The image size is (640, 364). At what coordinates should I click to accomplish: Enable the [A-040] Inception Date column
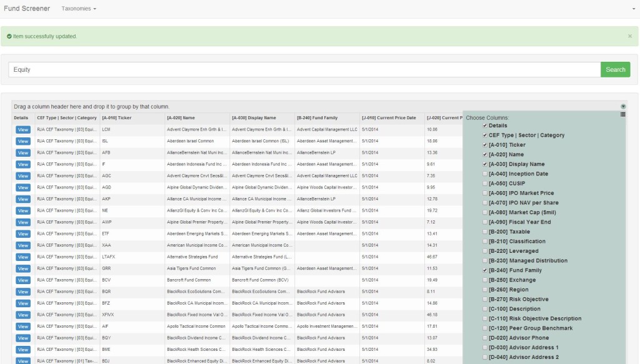485,174
